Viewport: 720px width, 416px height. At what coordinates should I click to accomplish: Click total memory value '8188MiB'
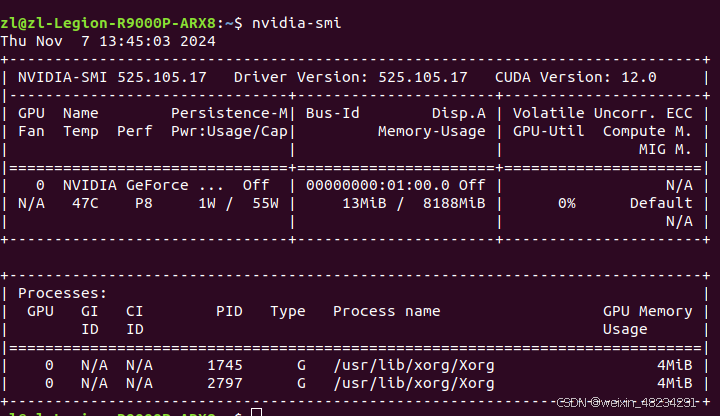click(454, 203)
